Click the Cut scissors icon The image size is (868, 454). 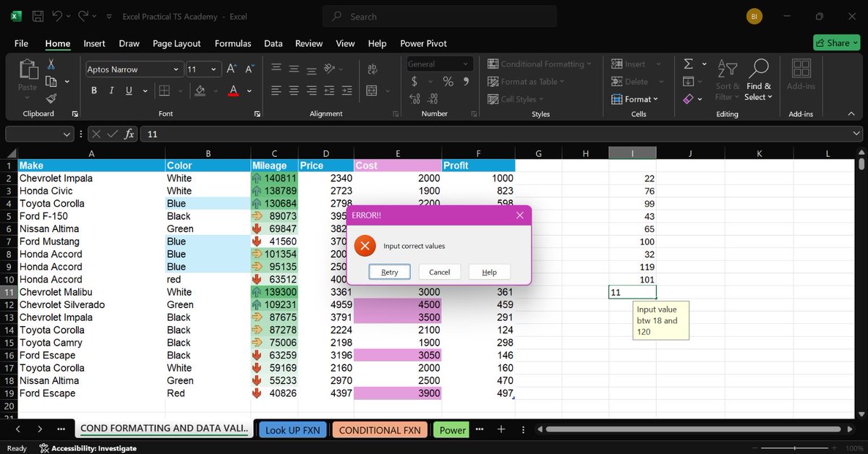click(x=51, y=64)
